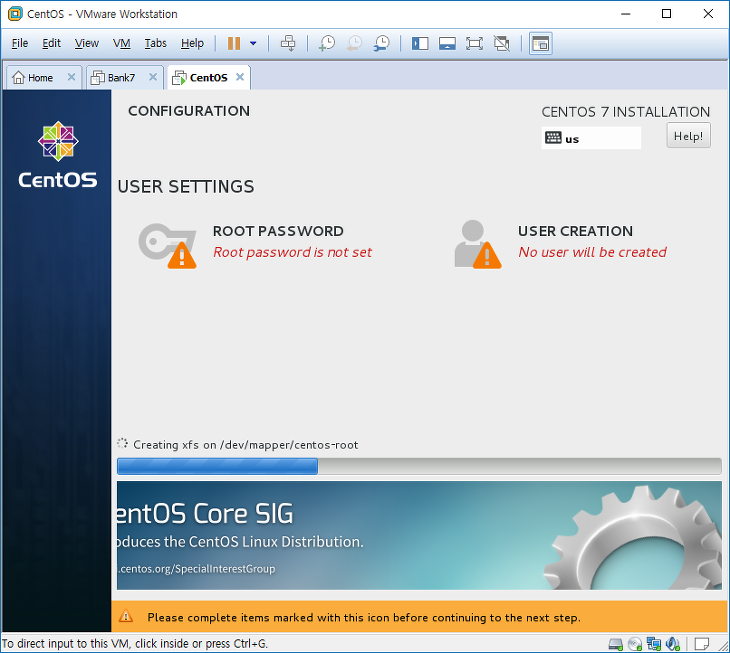Maximize the VMware Workstation window

point(666,13)
